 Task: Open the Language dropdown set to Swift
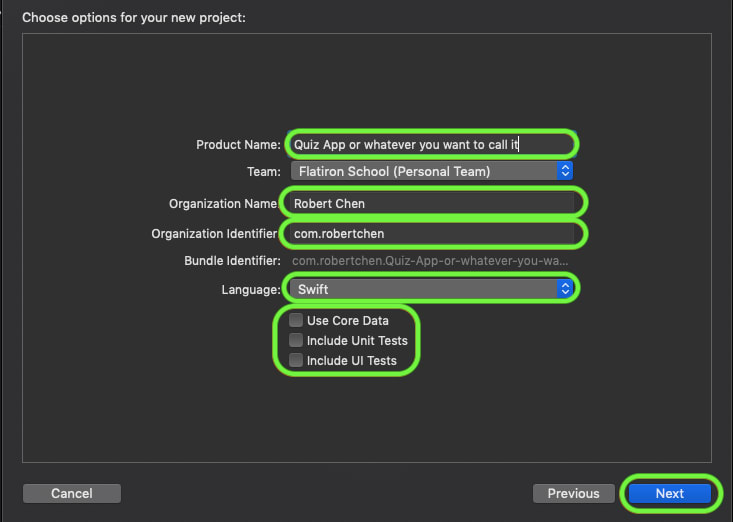pyautogui.click(x=431, y=289)
